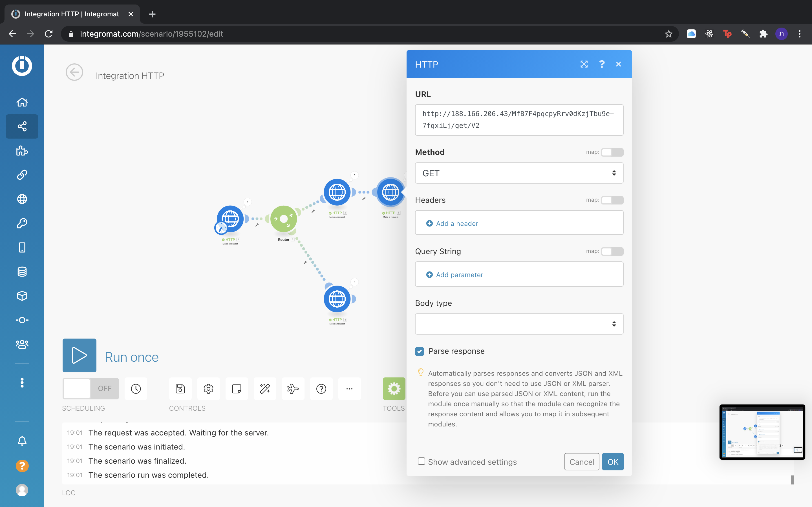The height and width of the screenshot is (507, 812).
Task: Open Keys icon in sidebar
Action: pyautogui.click(x=22, y=223)
